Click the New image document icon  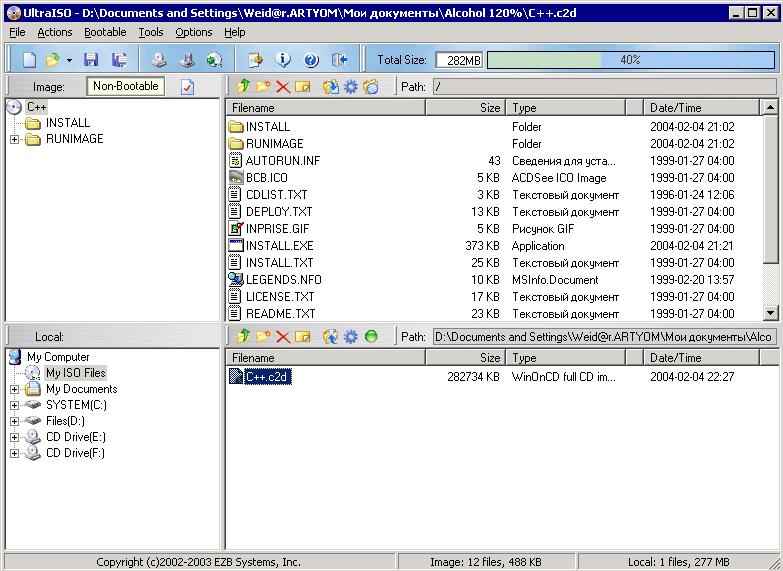[x=29, y=60]
